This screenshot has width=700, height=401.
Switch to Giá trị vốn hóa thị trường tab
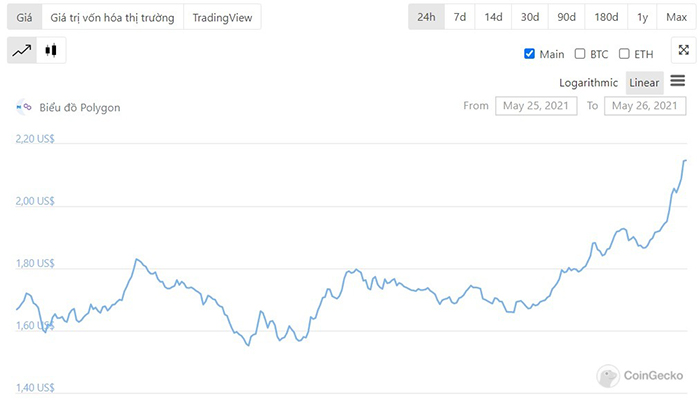pos(112,18)
